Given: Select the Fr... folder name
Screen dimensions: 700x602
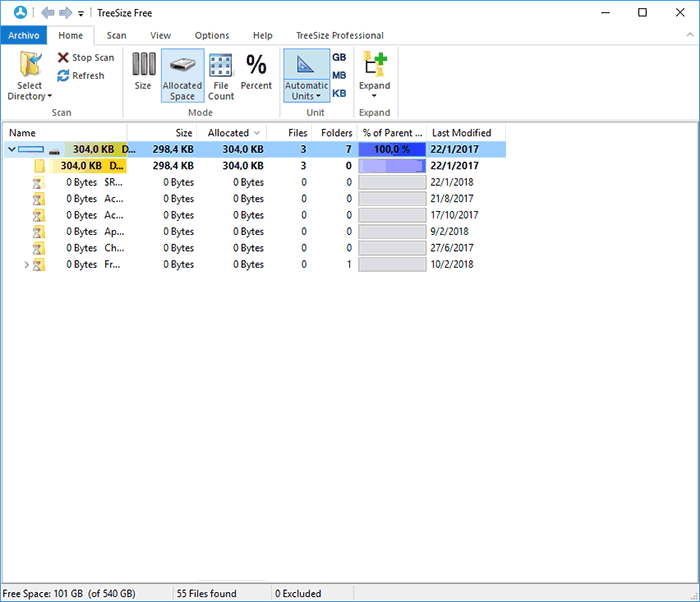Looking at the screenshot, I should pos(112,264).
